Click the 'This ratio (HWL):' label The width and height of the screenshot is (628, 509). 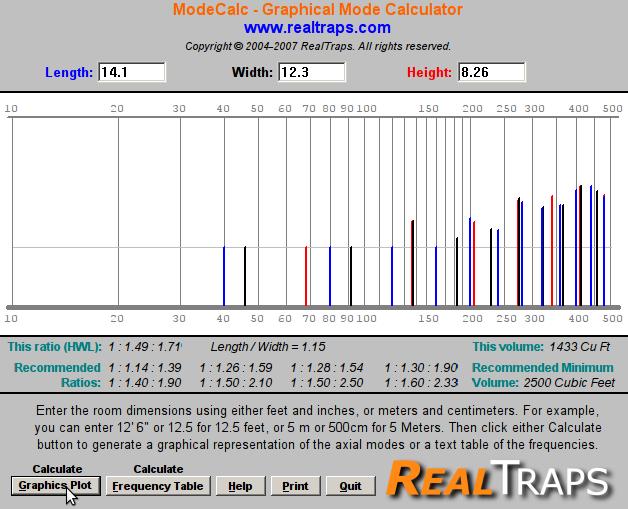[x=55, y=347]
